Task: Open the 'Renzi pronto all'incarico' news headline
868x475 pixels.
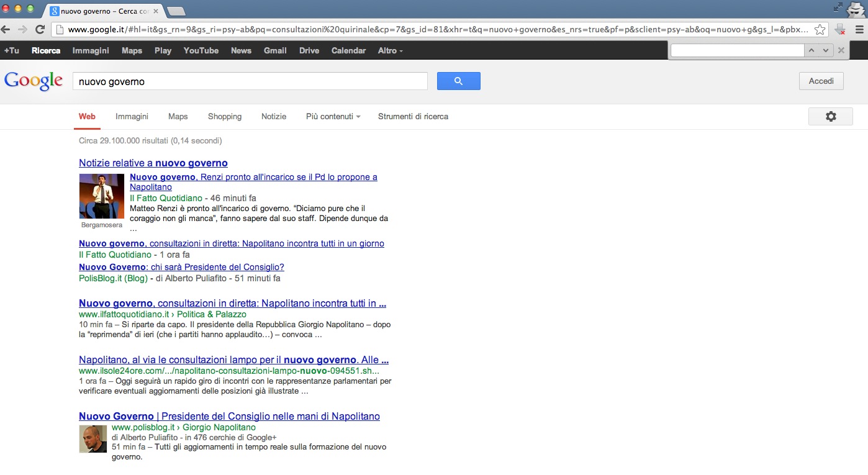Action: (253, 182)
